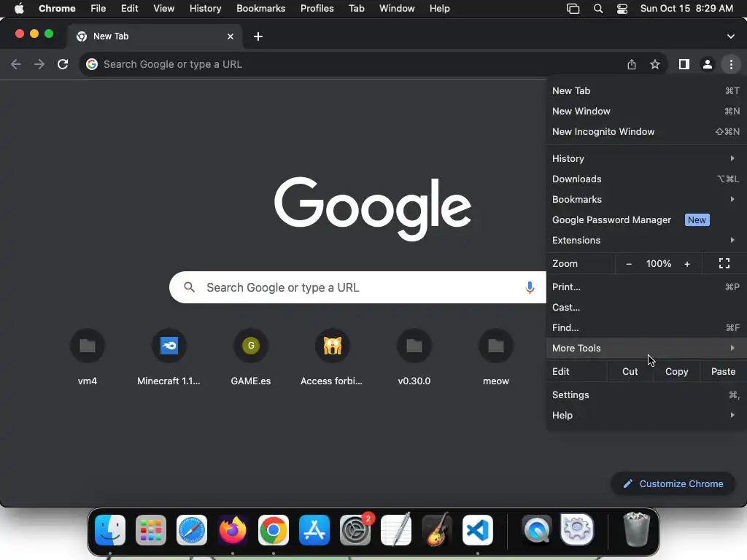Image resolution: width=747 pixels, height=560 pixels.
Task: Bookmark this tab with the star icon
Action: point(655,64)
